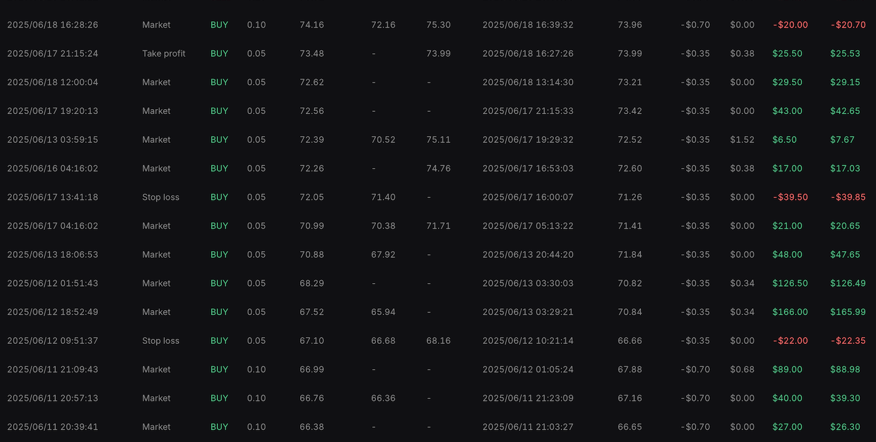Screen dimensions: 876x442
Task: Select trade opened 2025/06/13 03:59:15
Action: click(438, 140)
